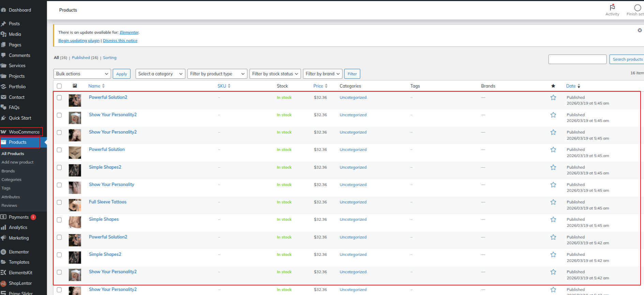The image size is (644, 295).
Task: Click the Elementor sidebar icon
Action: pos(4,252)
